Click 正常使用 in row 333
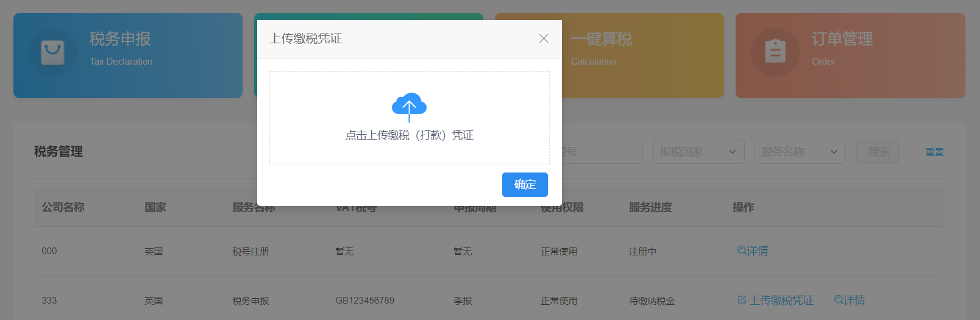The height and width of the screenshot is (320, 980). (559, 300)
